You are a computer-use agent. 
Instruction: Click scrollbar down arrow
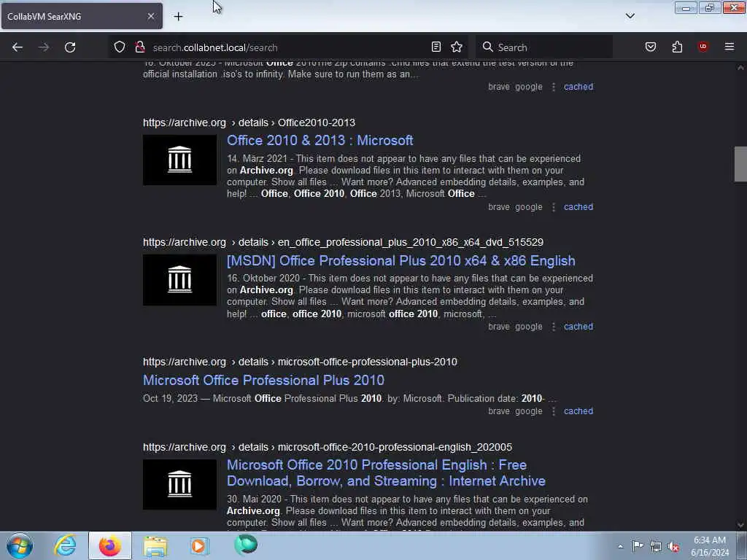740,525
